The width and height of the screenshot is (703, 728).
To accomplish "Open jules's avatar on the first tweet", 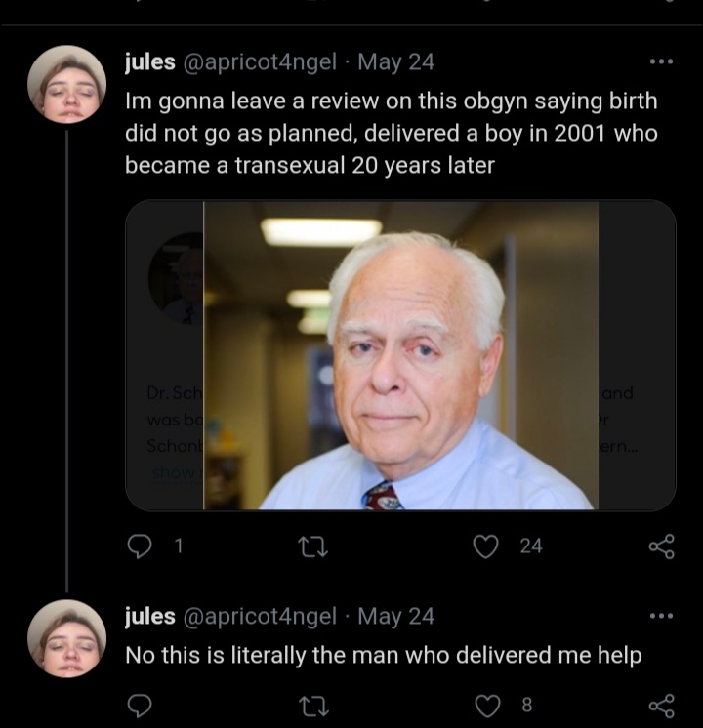I will (x=67, y=85).
